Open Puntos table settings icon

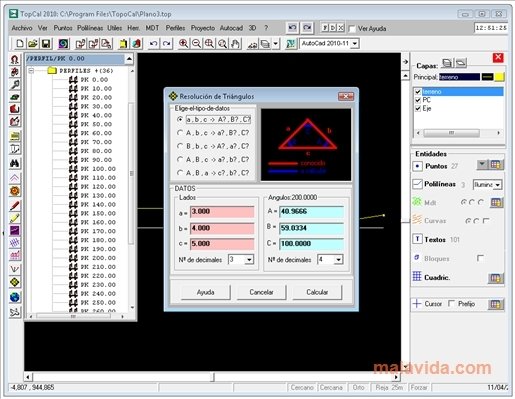[x=496, y=165]
